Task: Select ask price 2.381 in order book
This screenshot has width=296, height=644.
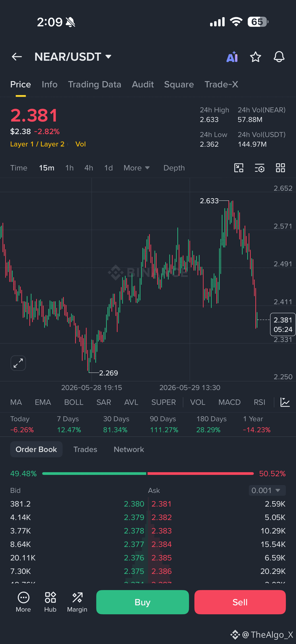Action: (162, 504)
